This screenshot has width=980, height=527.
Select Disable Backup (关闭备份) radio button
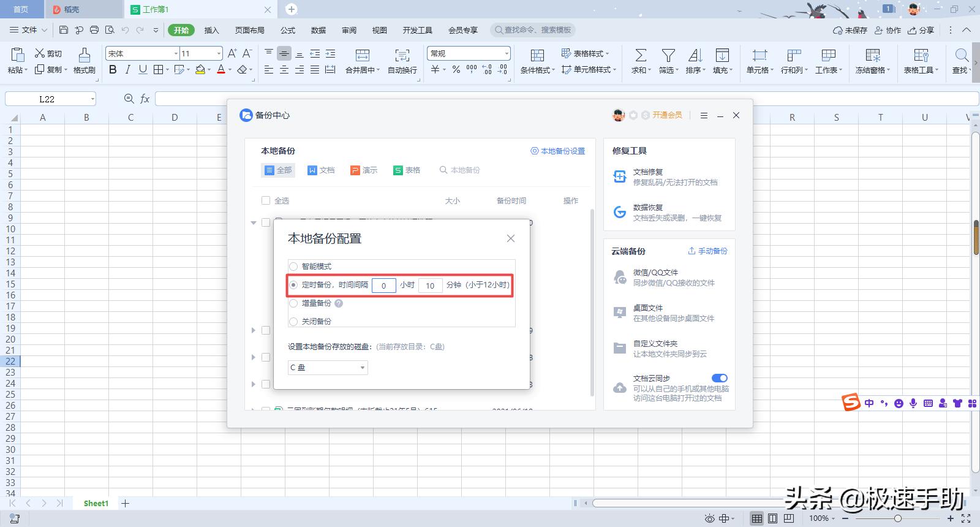point(293,322)
